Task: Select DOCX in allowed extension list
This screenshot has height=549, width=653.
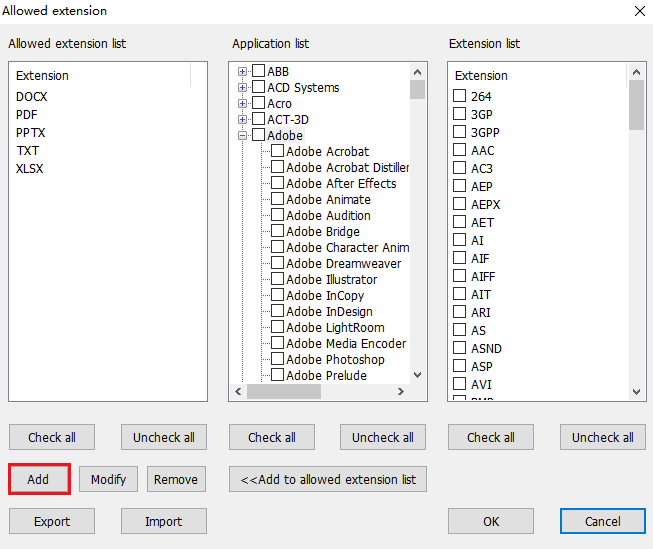Action: coord(32,97)
